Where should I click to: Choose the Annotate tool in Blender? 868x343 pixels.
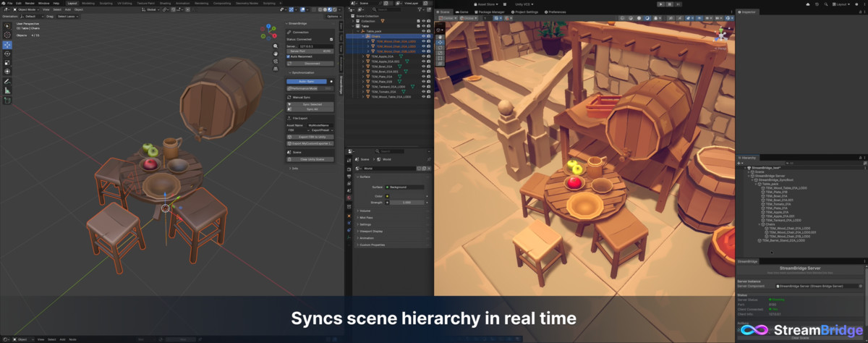tap(7, 82)
